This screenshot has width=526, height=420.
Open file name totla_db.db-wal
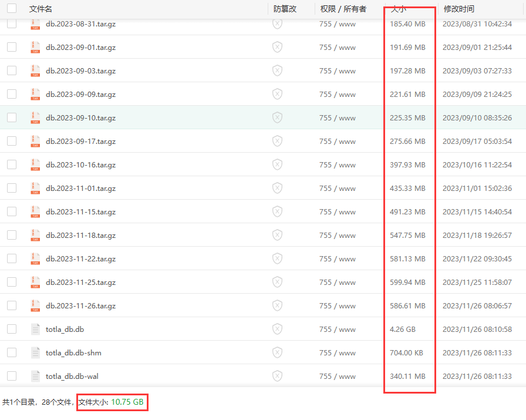pos(72,377)
